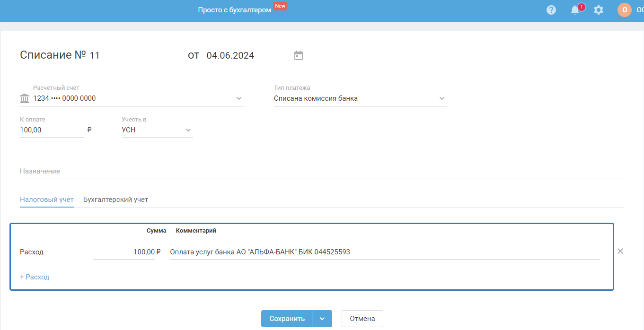Click the bank building icon
This screenshot has width=644, height=330.
click(25, 98)
